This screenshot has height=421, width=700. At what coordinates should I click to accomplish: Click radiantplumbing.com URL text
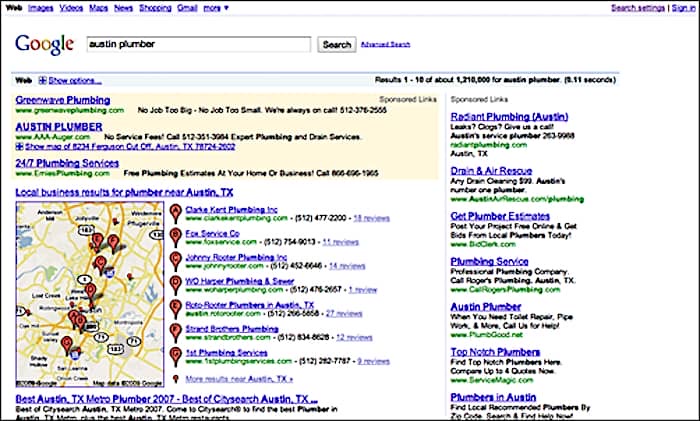[489, 145]
